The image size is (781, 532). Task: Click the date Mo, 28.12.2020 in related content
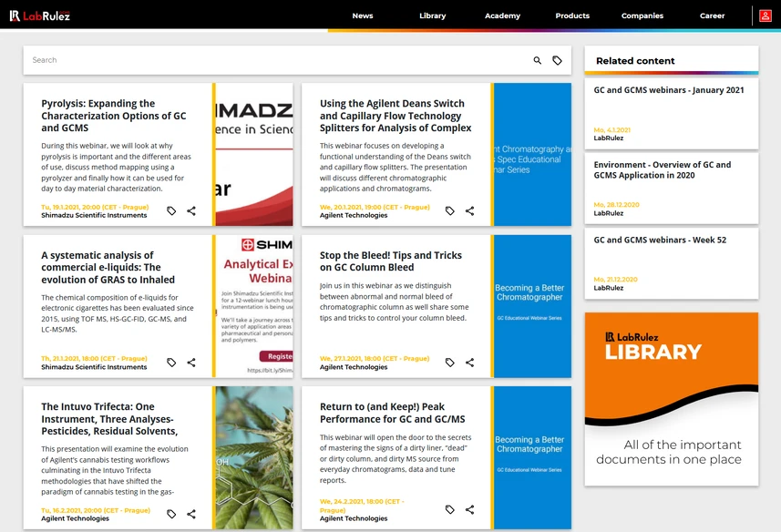click(x=616, y=205)
